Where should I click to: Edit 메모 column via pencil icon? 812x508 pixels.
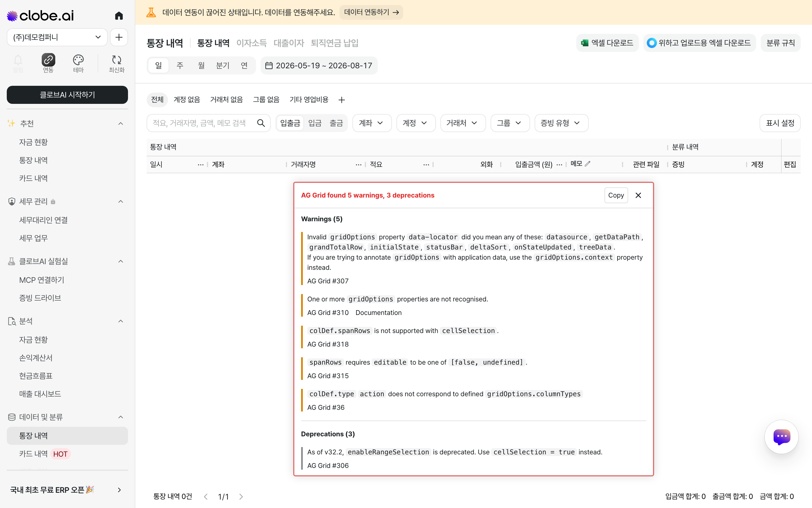(x=588, y=164)
